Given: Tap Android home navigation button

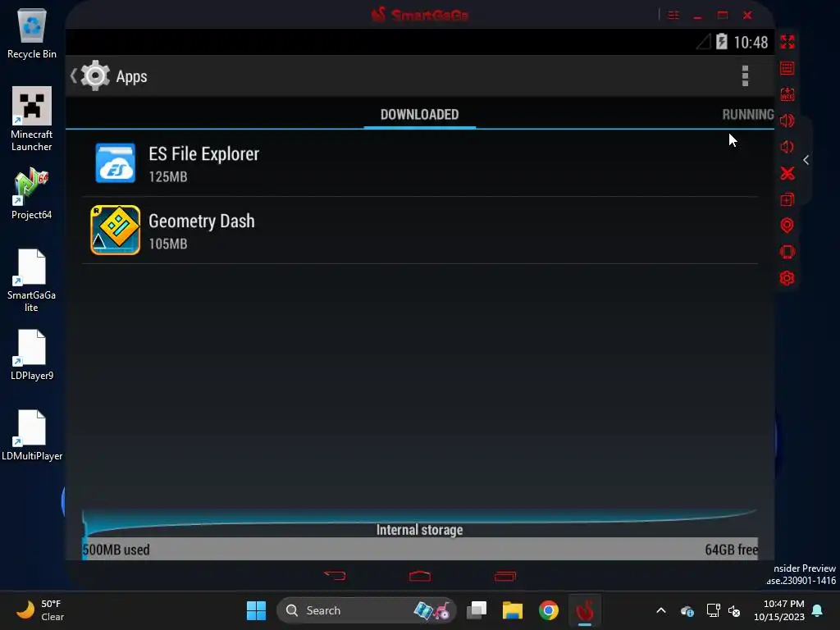Looking at the screenshot, I should (x=420, y=576).
